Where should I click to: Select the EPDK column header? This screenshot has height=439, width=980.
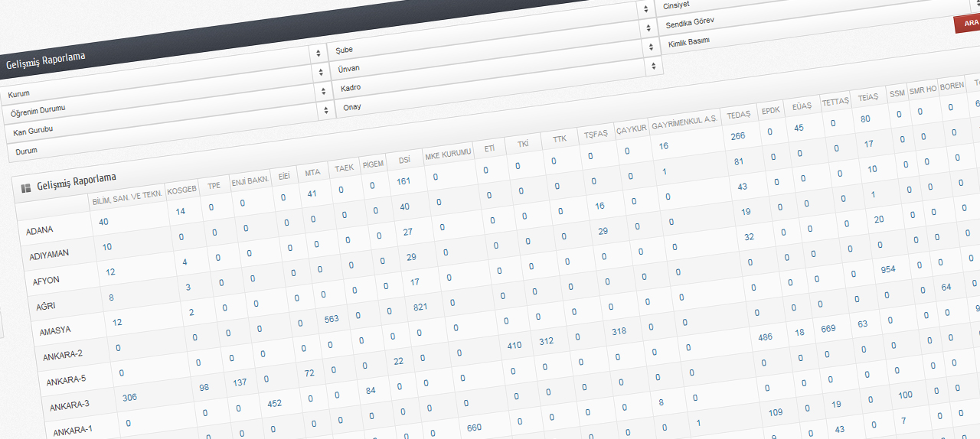771,110
